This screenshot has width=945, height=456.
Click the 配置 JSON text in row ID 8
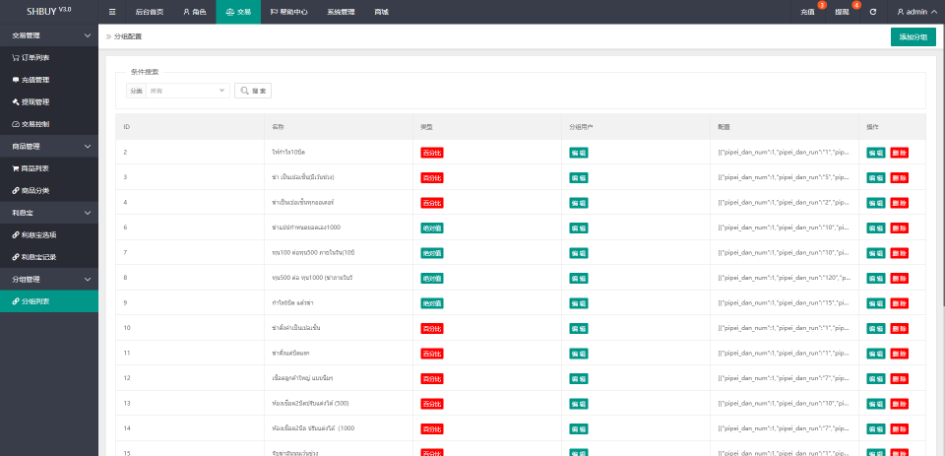[783, 278]
